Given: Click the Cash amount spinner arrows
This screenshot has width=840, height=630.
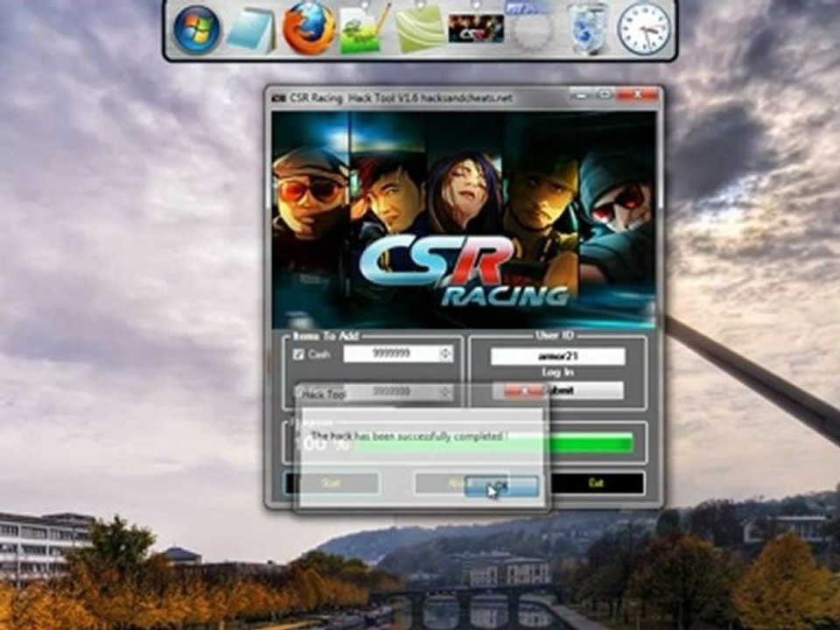Looking at the screenshot, I should click(445, 353).
